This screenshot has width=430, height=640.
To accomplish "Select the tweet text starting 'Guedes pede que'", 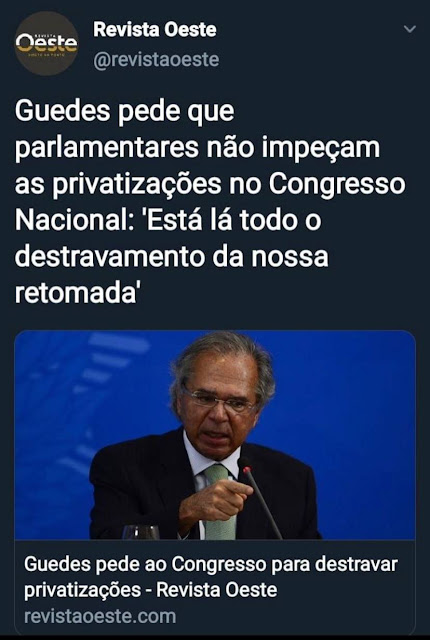I will pyautogui.click(x=210, y=202).
